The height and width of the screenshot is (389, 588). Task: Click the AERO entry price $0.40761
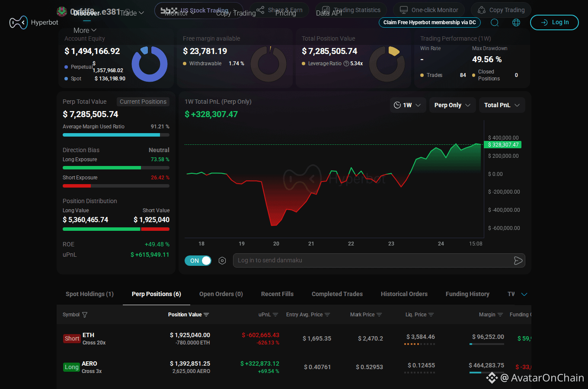317,367
